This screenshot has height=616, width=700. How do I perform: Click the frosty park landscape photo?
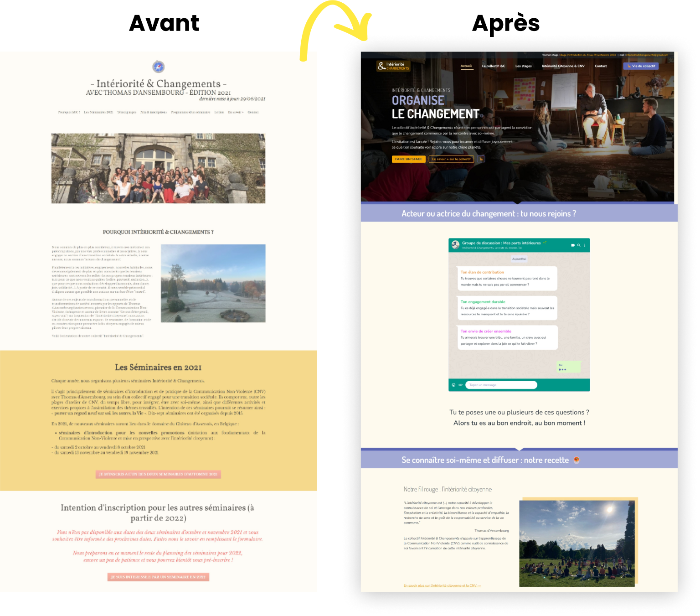pos(213,283)
